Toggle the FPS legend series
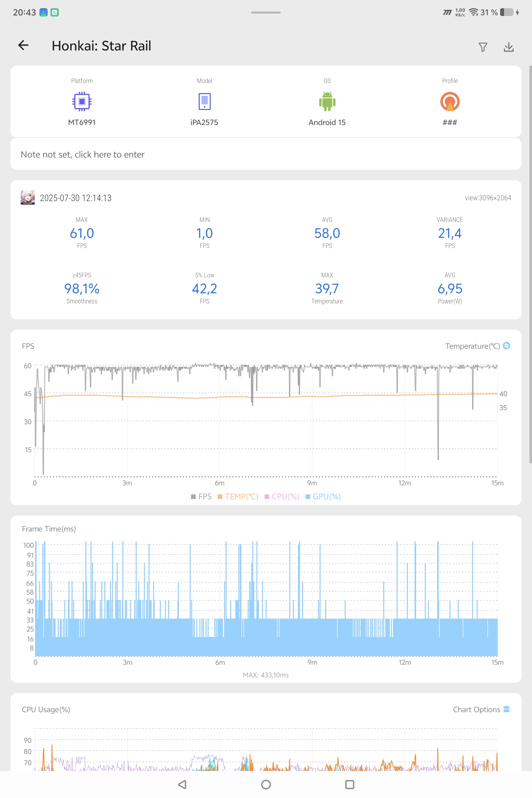This screenshot has height=798, width=532. (201, 496)
